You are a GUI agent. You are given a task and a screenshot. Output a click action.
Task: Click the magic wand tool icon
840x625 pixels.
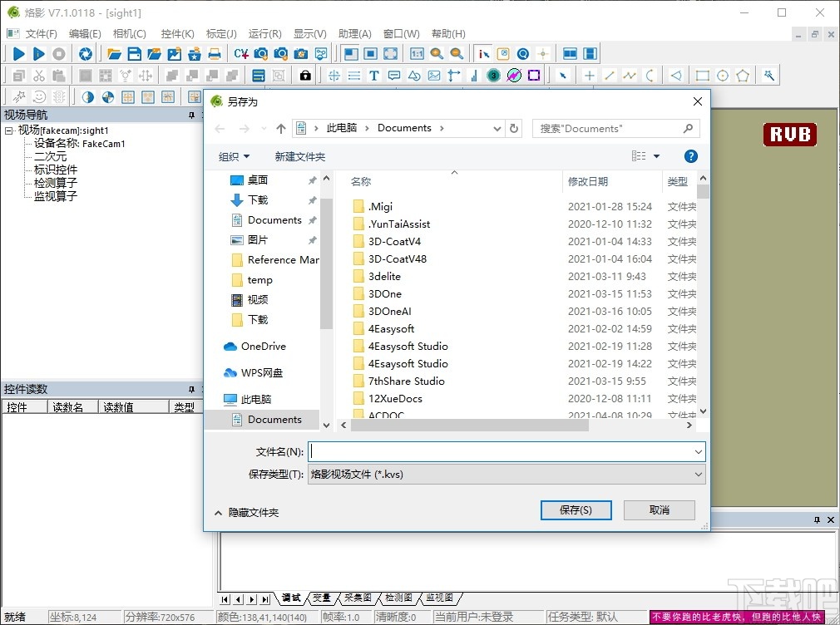click(x=769, y=76)
